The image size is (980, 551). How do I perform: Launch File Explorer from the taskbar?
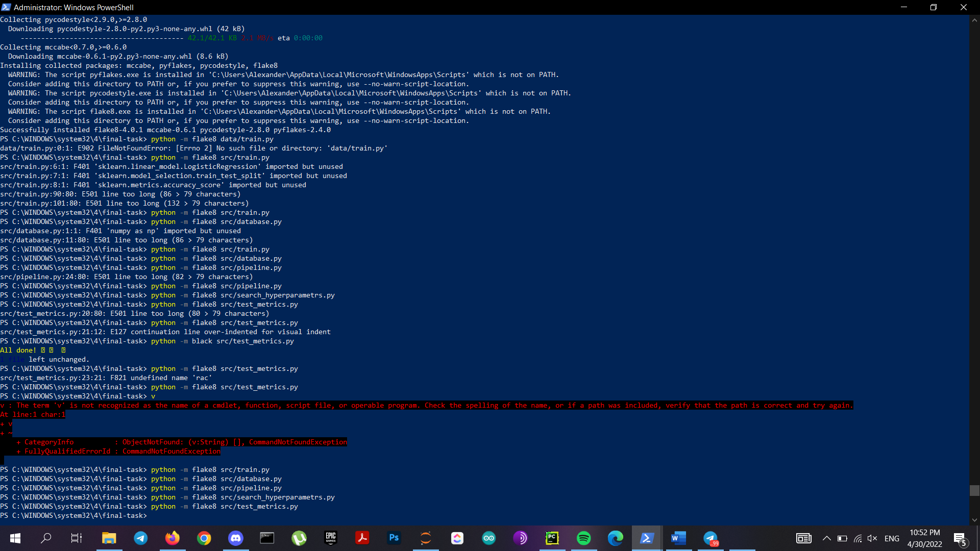point(109,538)
